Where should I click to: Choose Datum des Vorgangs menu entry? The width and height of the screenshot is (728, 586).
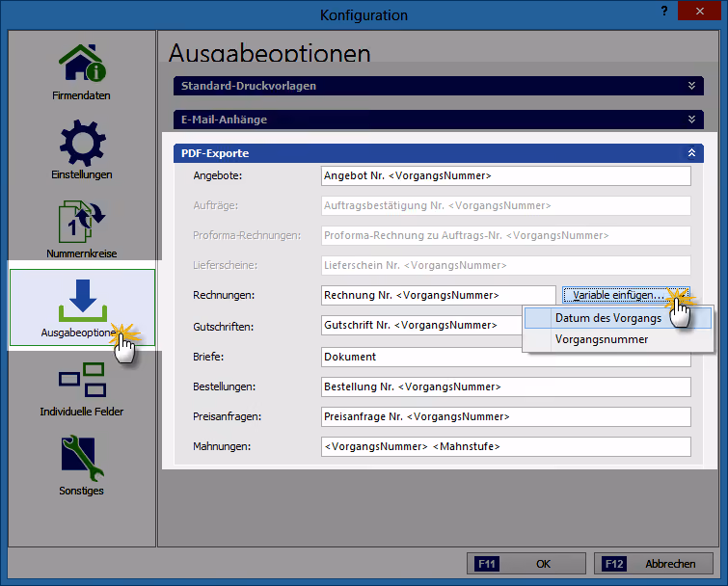617,318
